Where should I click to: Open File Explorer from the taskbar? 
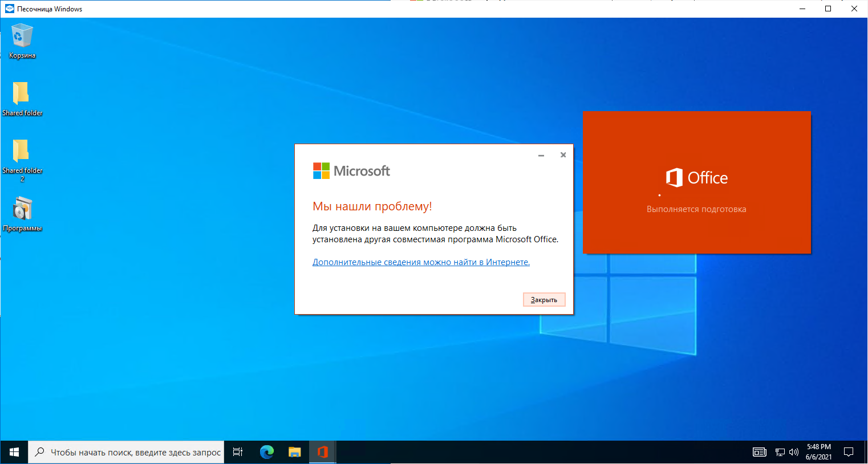(x=294, y=452)
